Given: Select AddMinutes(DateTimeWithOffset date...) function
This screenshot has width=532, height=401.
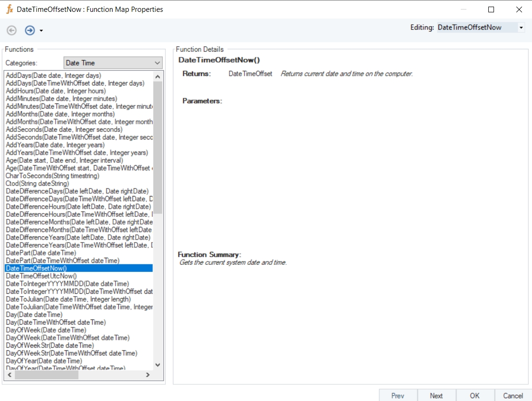Looking at the screenshot, I should (x=79, y=106).
